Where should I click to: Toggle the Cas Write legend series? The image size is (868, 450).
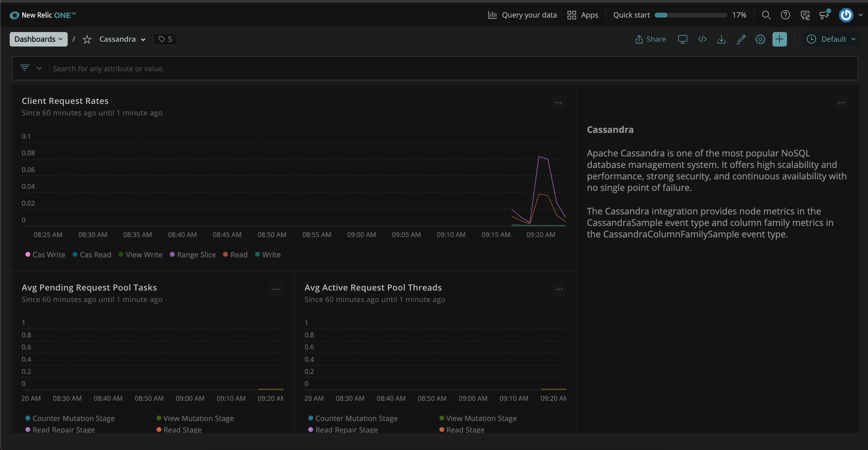[45, 255]
